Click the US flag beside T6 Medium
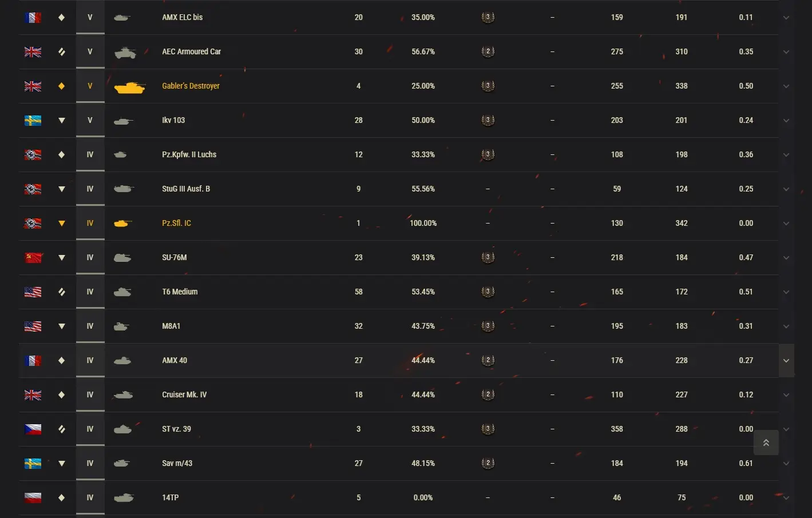The width and height of the screenshot is (812, 518). (x=33, y=292)
